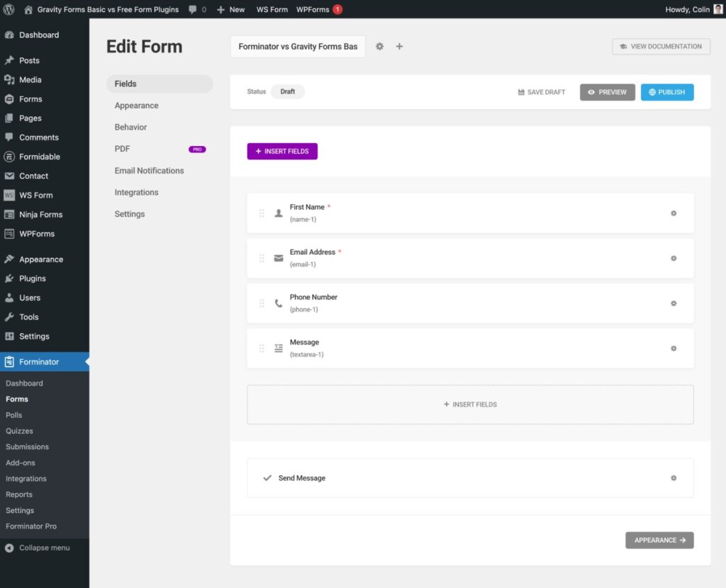Open settings for the Send Message button
The width and height of the screenshot is (726, 588).
674,477
